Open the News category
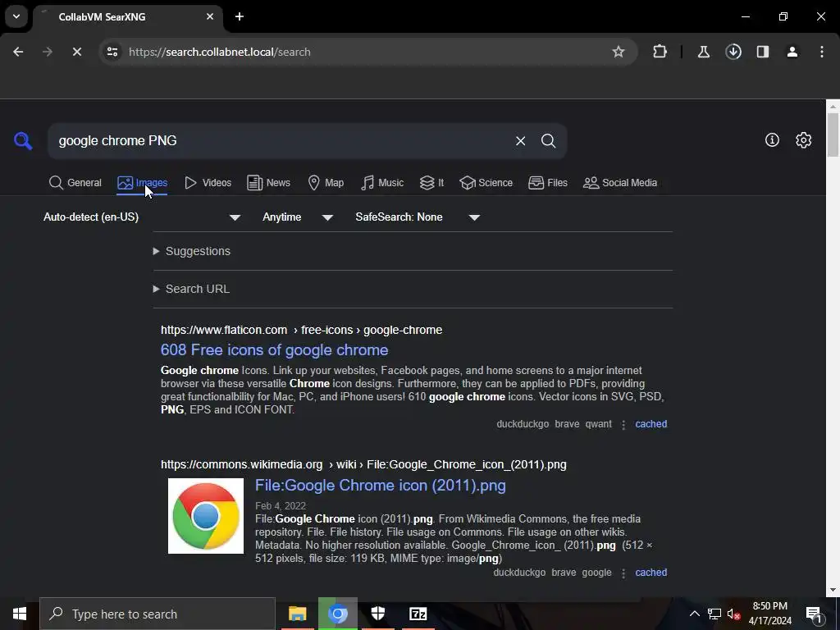The height and width of the screenshot is (630, 840). 268,183
